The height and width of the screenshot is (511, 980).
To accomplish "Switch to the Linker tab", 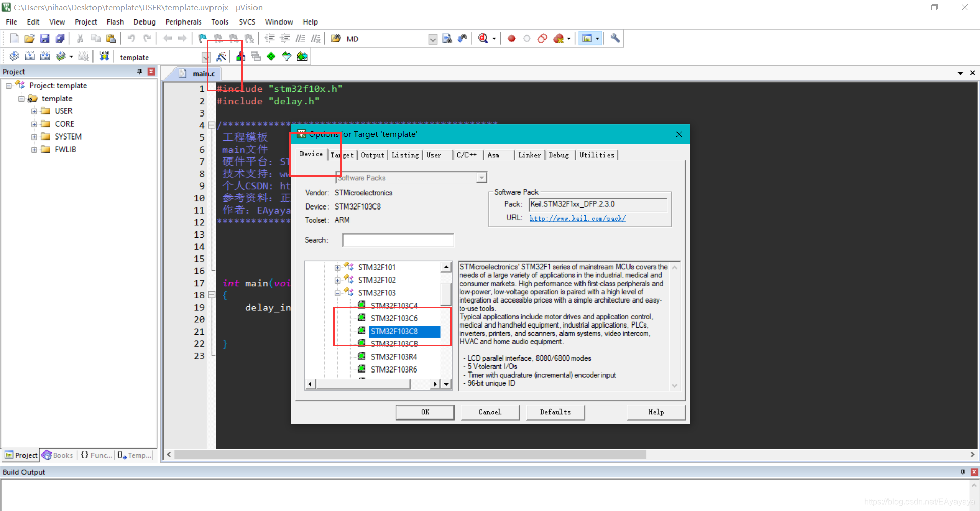I will 529,155.
